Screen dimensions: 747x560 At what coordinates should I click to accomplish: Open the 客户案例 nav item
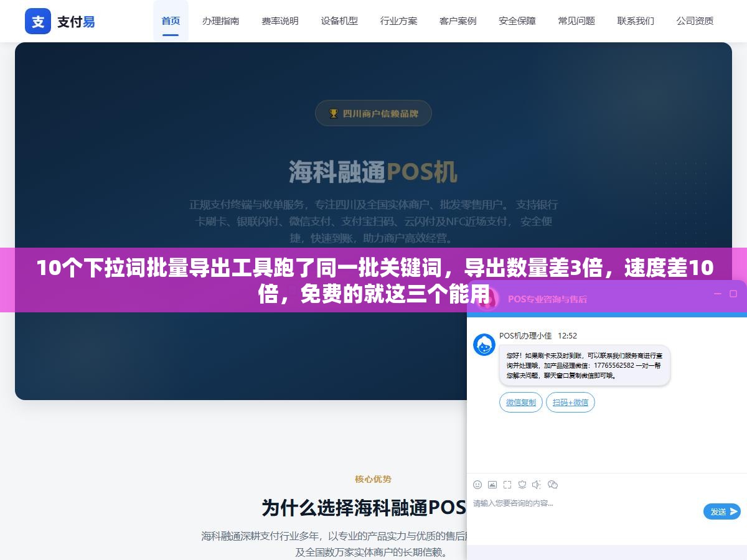pos(458,21)
